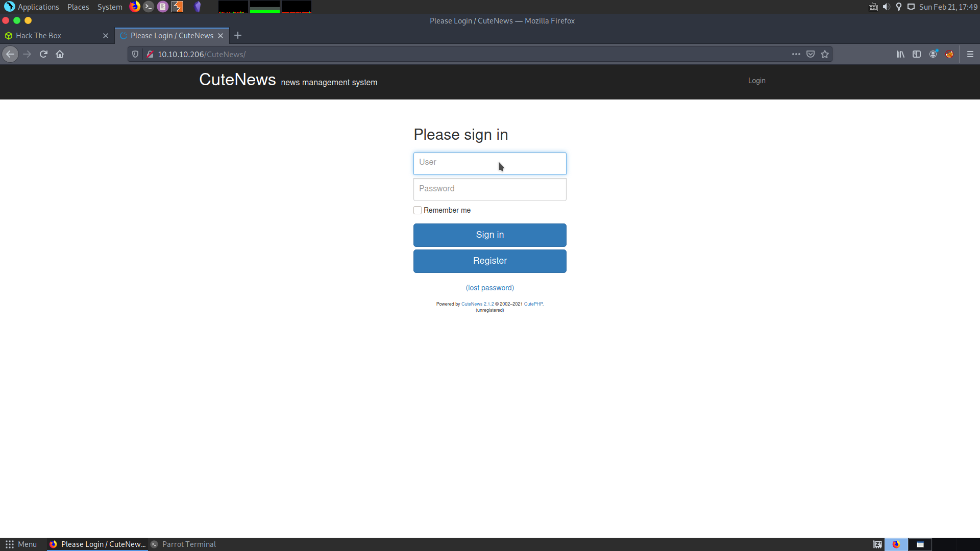This screenshot has height=551, width=980.
Task: Open page actions three-dot menu
Action: click(796, 54)
